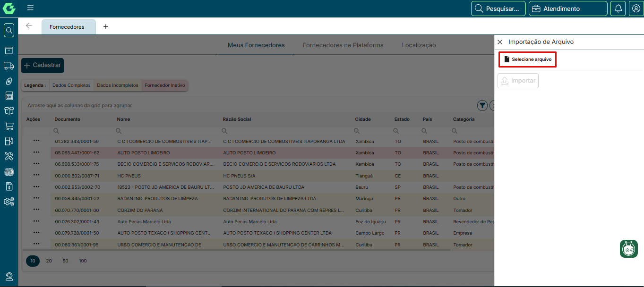Open the hamburger menu
This screenshot has height=287, width=644.
(30, 8)
